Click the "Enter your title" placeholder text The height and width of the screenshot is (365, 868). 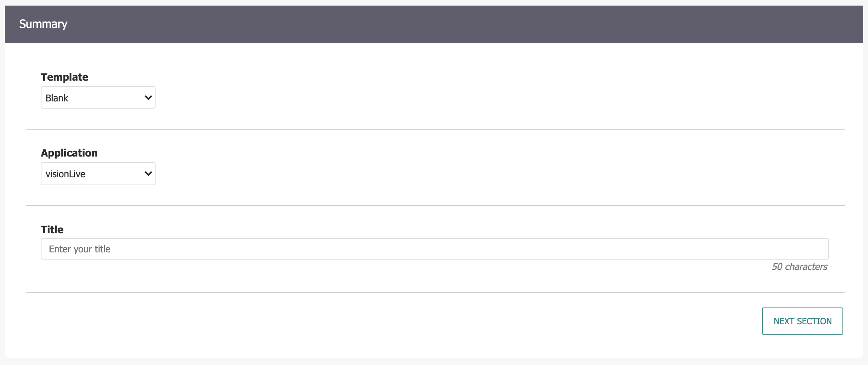tap(80, 249)
